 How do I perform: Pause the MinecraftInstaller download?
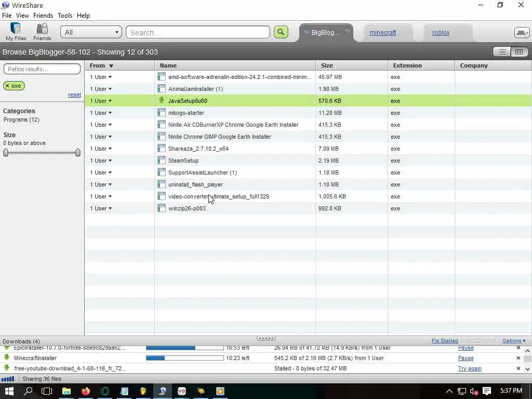click(466, 358)
